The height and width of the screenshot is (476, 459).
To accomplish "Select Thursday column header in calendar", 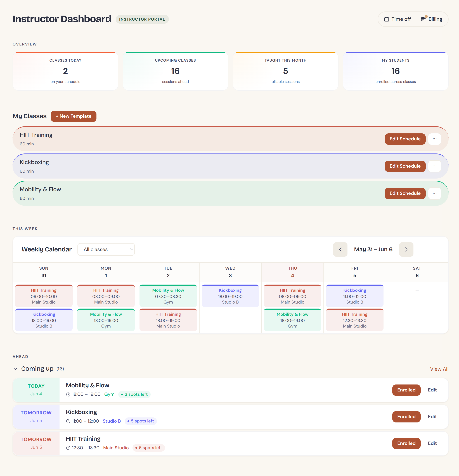I will (x=292, y=272).
